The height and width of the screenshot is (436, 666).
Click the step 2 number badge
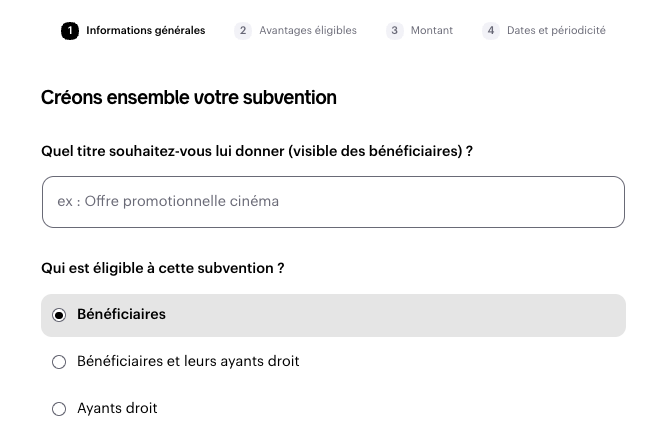pyautogui.click(x=243, y=31)
